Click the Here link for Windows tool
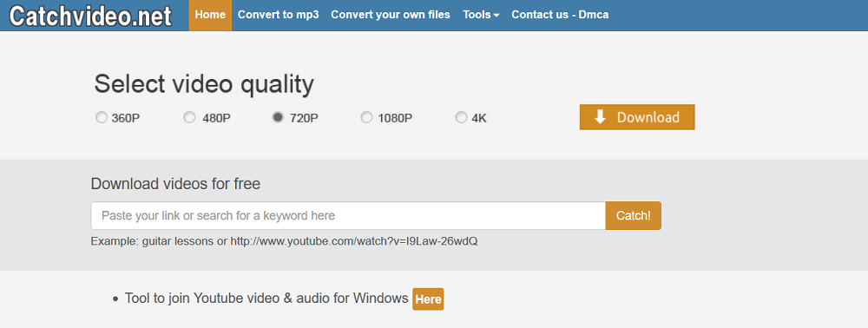Image resolution: width=868 pixels, height=328 pixels. click(x=428, y=299)
